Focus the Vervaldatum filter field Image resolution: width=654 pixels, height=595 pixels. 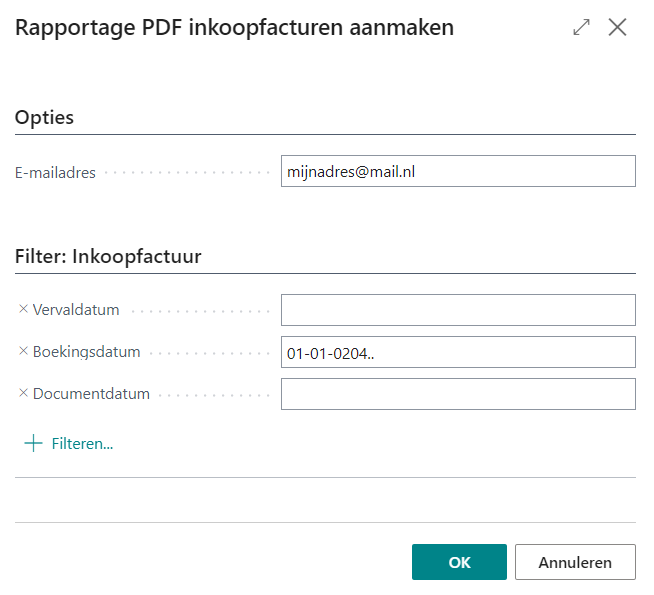pyautogui.click(x=458, y=310)
